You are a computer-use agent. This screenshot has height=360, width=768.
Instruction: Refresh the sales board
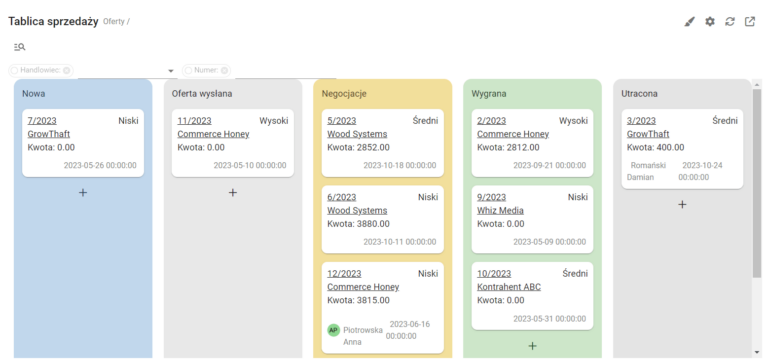pos(730,22)
